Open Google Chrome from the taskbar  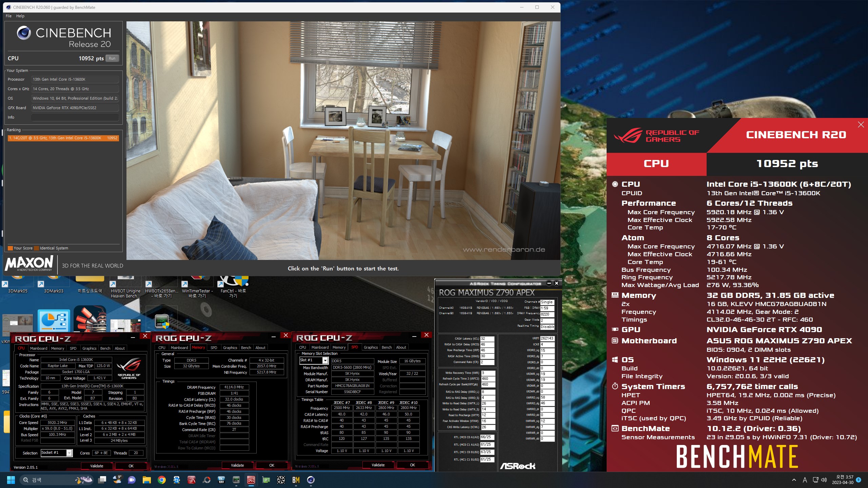coord(162,480)
